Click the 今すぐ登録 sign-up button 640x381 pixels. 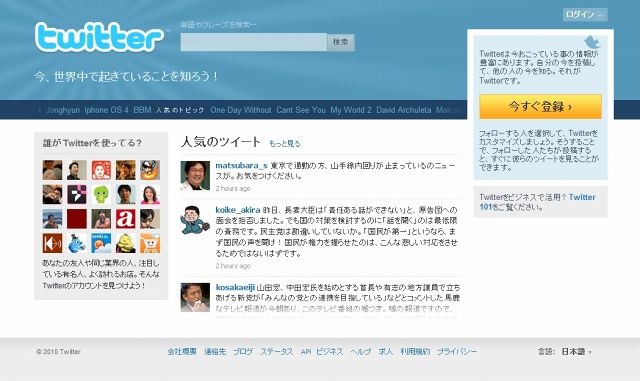[x=540, y=107]
